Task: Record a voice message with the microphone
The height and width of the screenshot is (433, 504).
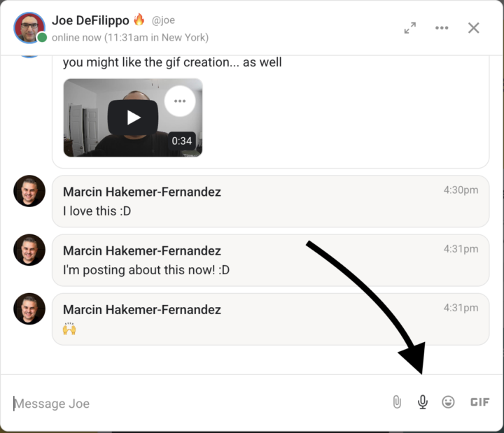Action: (x=423, y=402)
